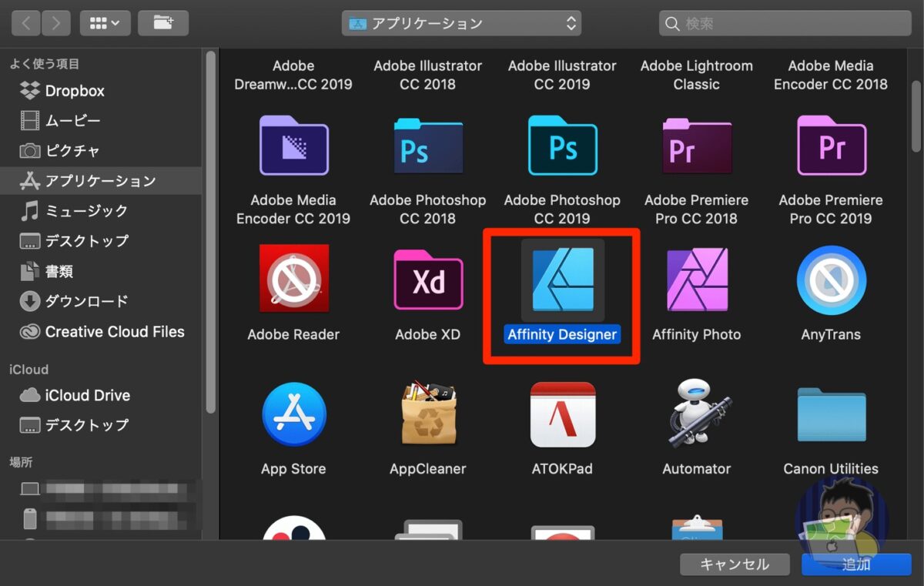Create a new folder with the toolbar button
The width and height of the screenshot is (924, 586).
(x=163, y=23)
